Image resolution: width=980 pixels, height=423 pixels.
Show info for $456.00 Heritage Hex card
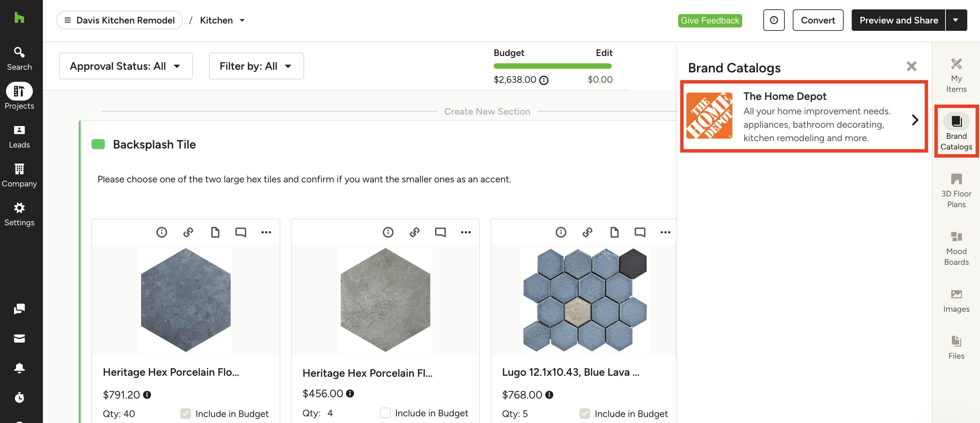coord(388,232)
